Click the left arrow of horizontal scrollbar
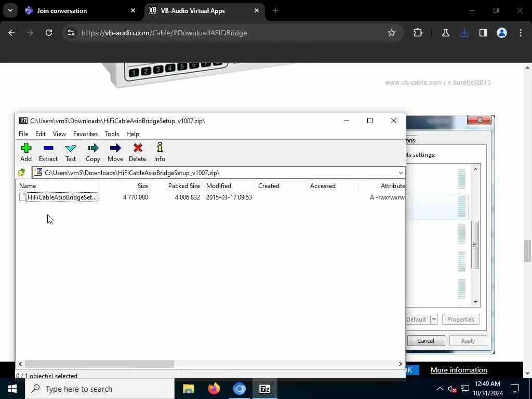Viewport: 532px width, 399px height. coord(20,364)
